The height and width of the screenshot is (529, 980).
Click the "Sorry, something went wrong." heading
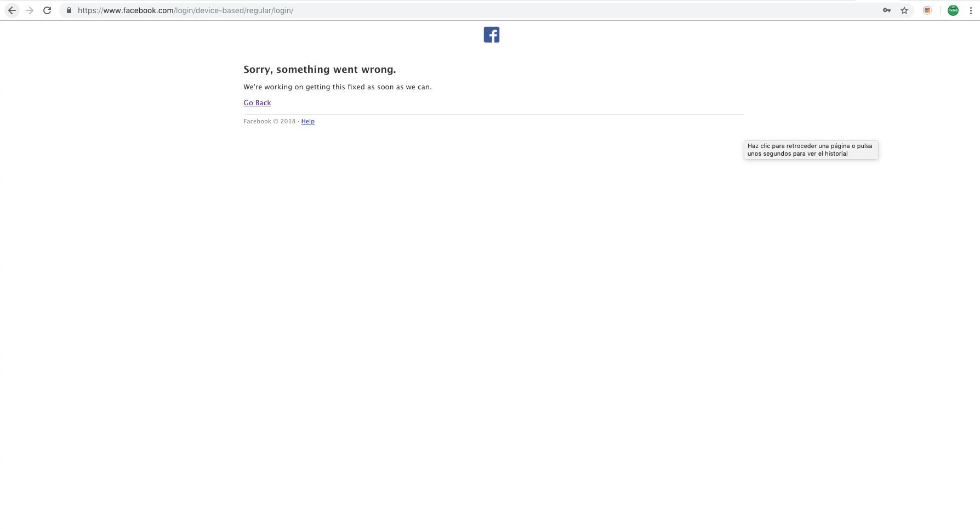[320, 70]
